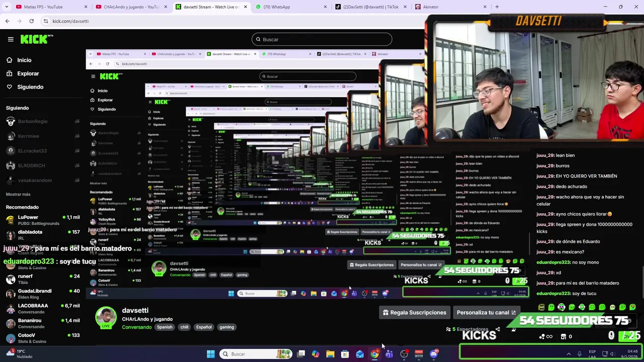
Task: Open followed channel ELcracket33
Action: tap(42, 151)
